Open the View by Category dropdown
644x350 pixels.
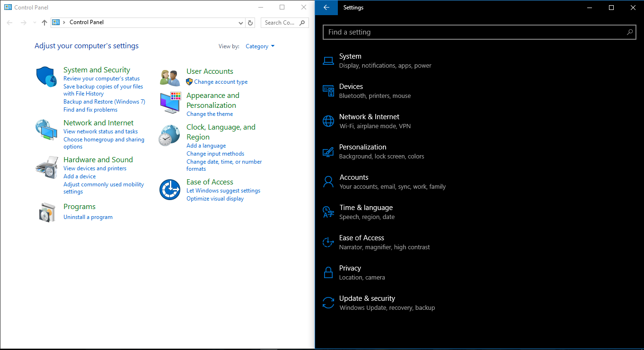click(259, 46)
